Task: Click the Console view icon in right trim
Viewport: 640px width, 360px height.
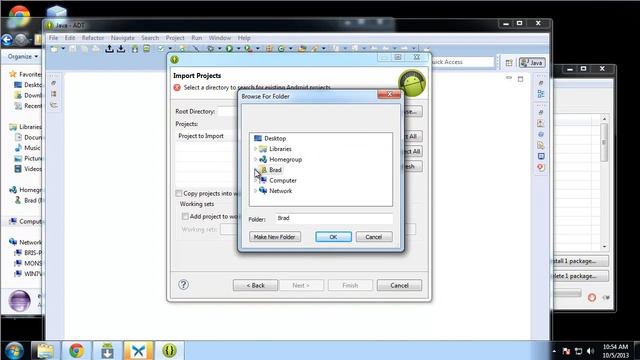Action: point(541,156)
